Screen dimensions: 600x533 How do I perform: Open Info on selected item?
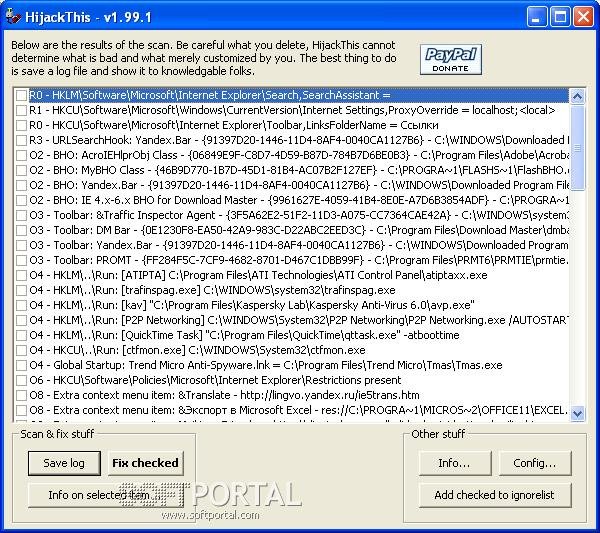point(106,495)
